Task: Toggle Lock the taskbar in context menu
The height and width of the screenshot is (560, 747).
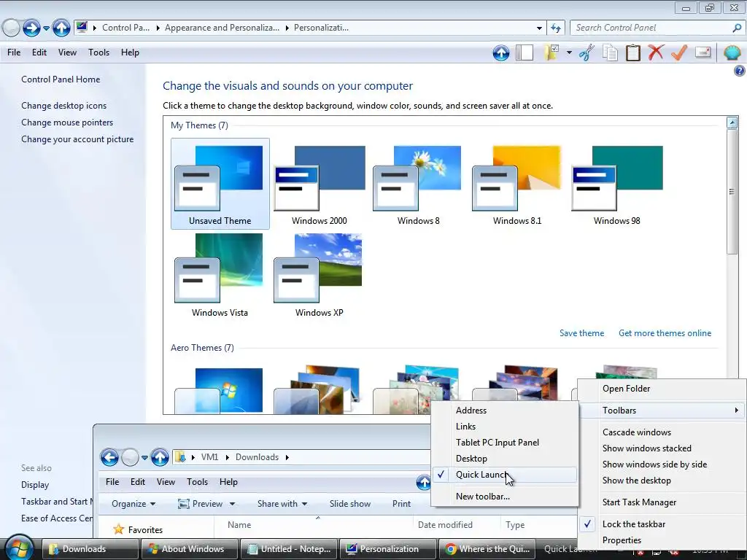Action: [x=662, y=524]
